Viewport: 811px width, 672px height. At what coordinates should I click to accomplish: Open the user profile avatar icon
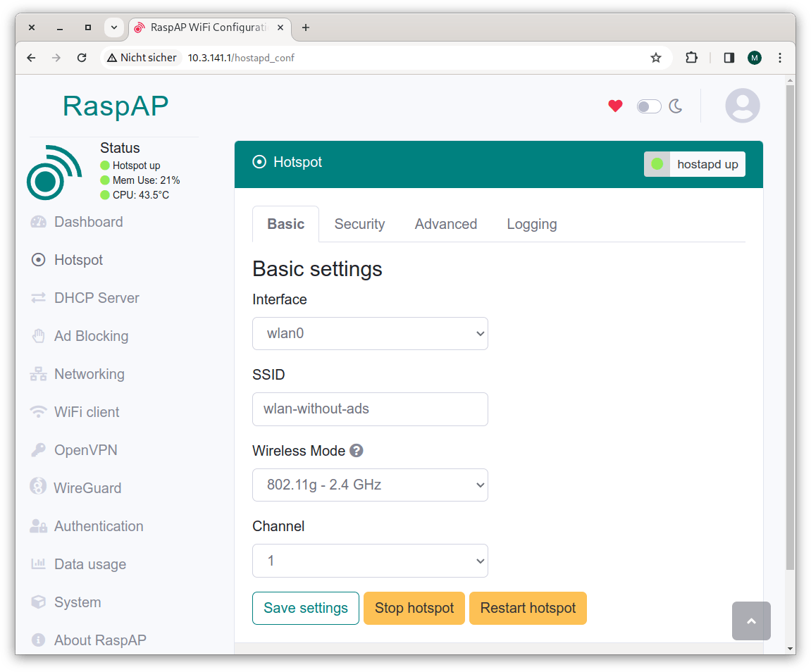(x=743, y=106)
